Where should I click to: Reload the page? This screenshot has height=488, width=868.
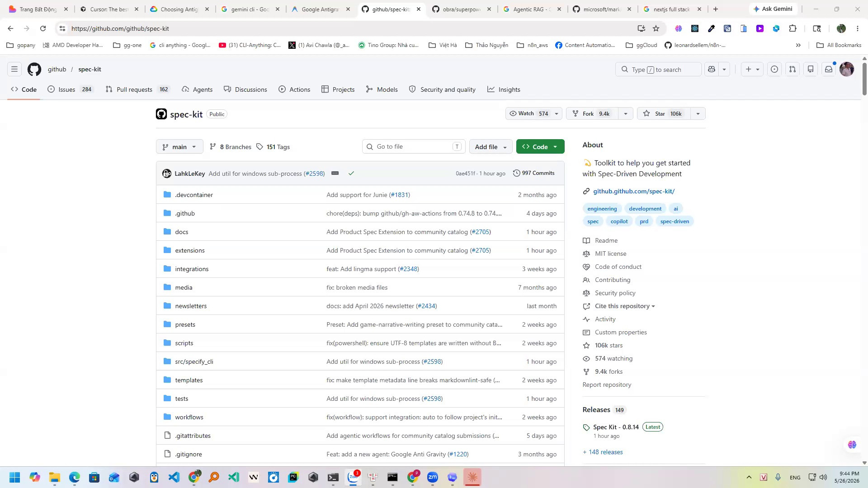coord(43,28)
